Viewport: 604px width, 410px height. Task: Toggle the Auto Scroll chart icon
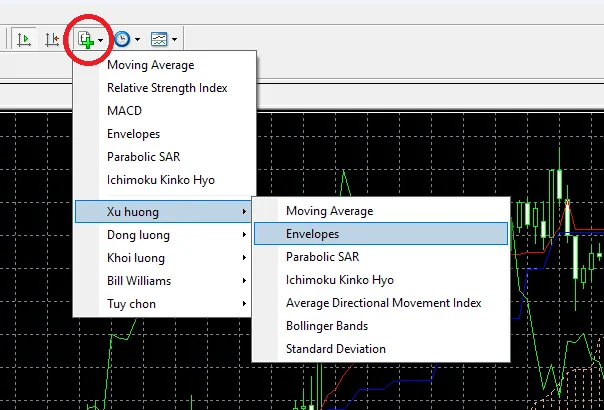click(x=24, y=39)
